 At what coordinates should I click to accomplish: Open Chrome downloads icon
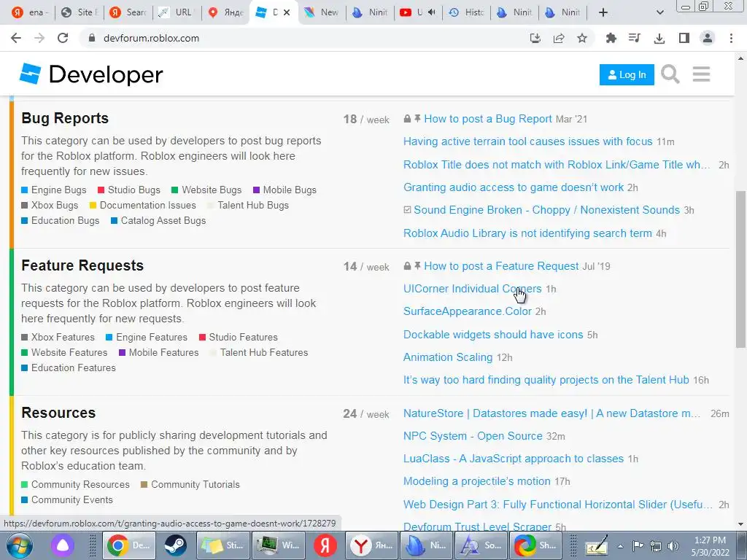[659, 38]
